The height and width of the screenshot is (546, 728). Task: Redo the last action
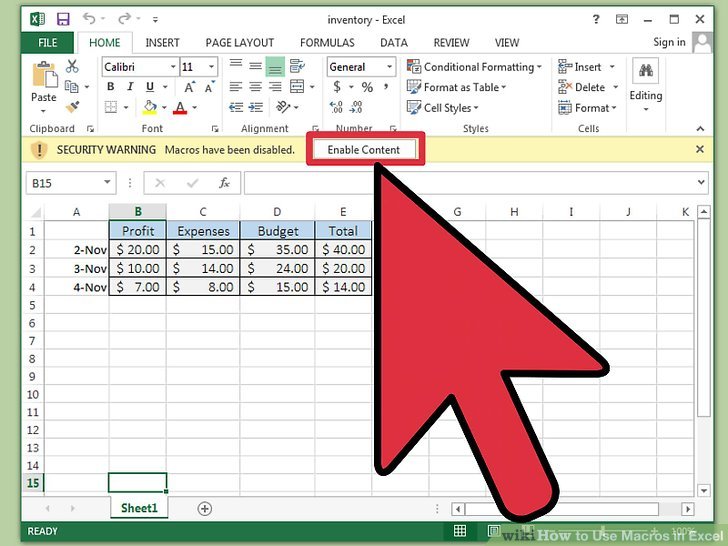coord(124,19)
